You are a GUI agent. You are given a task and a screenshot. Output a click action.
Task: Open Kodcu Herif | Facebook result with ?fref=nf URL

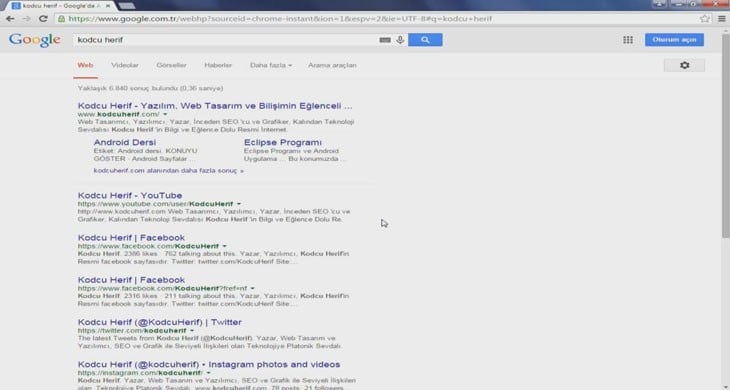[131, 280]
